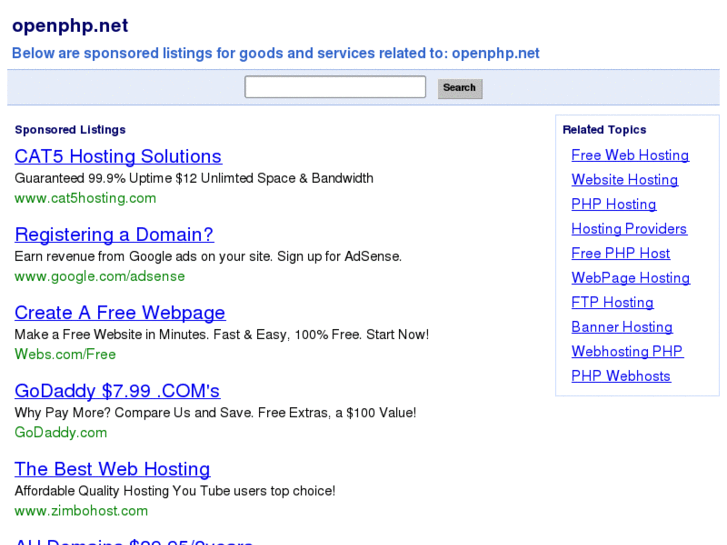Follow The Best Web Hosting link

(x=112, y=469)
